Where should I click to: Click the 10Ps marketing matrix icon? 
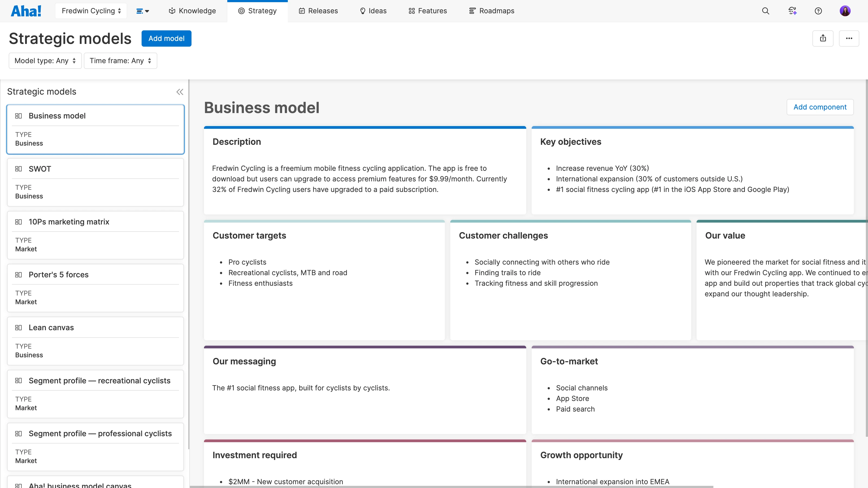18,221
